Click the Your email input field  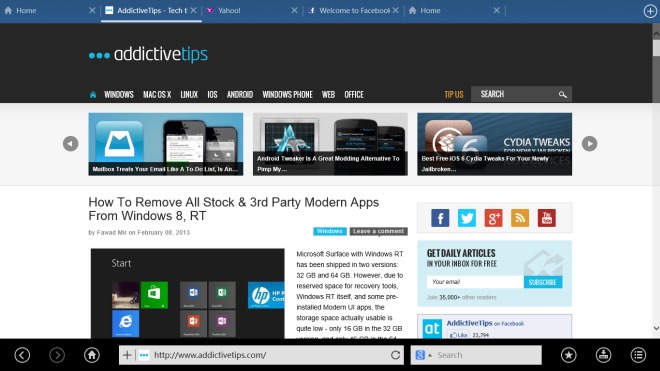(x=475, y=282)
